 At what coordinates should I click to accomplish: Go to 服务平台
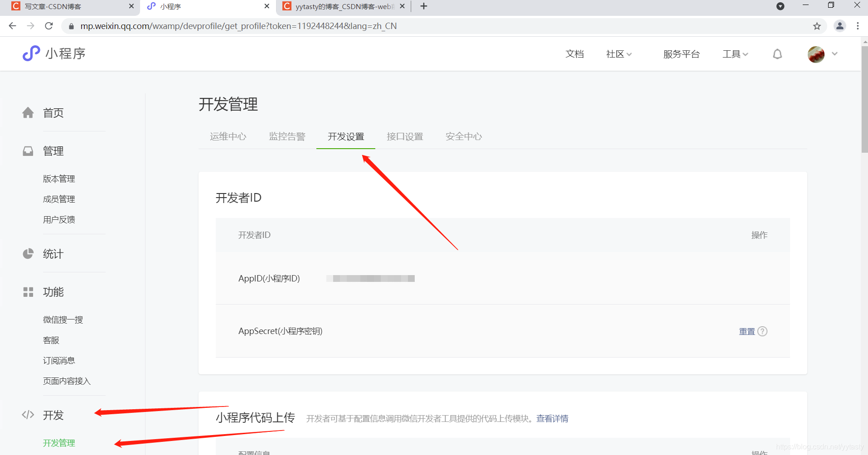(x=681, y=54)
